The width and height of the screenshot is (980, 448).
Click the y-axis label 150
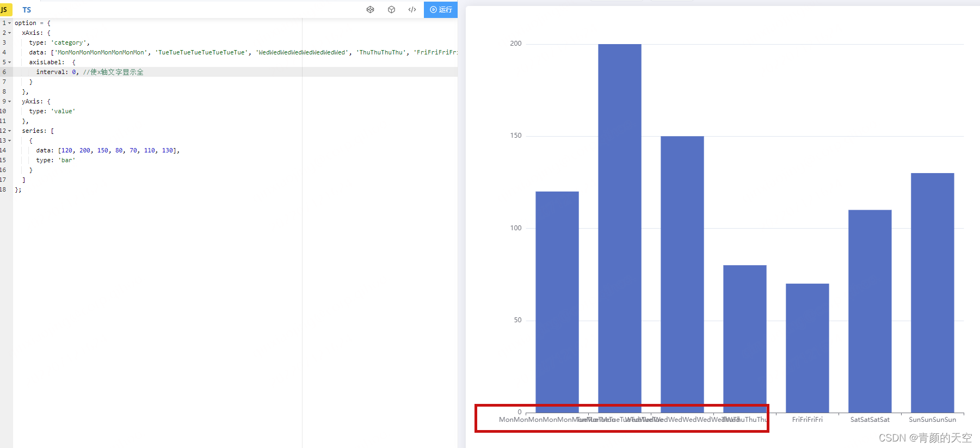(x=515, y=136)
